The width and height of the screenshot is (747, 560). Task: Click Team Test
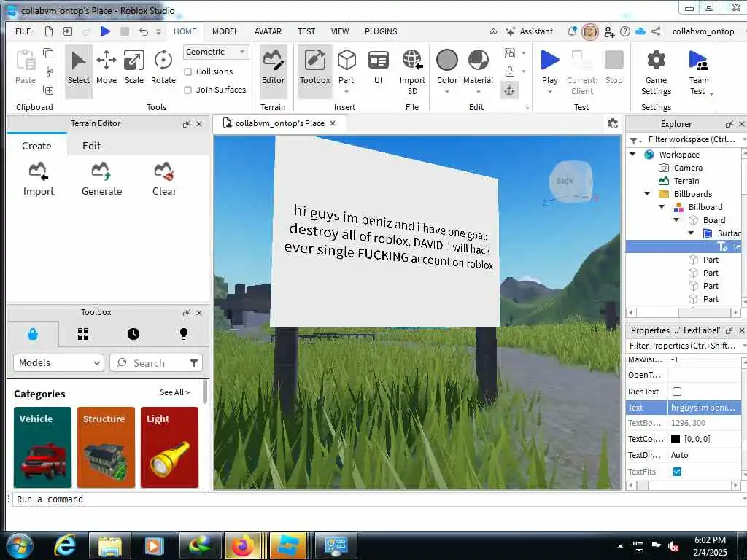(x=698, y=72)
